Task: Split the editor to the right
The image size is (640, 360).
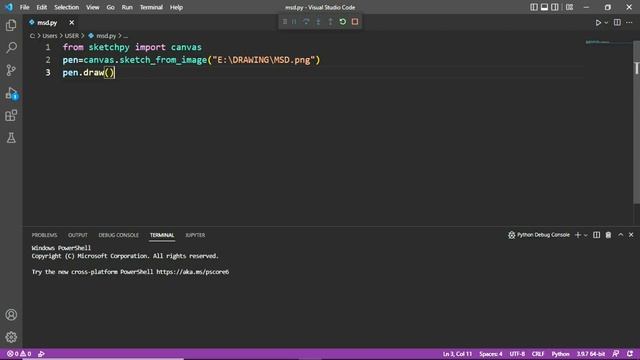Action: 617,23
